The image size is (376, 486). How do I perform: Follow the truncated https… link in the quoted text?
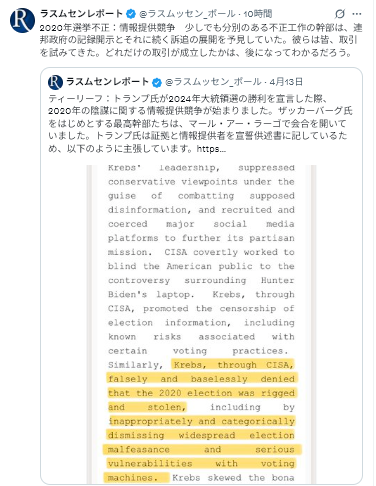click(x=211, y=149)
